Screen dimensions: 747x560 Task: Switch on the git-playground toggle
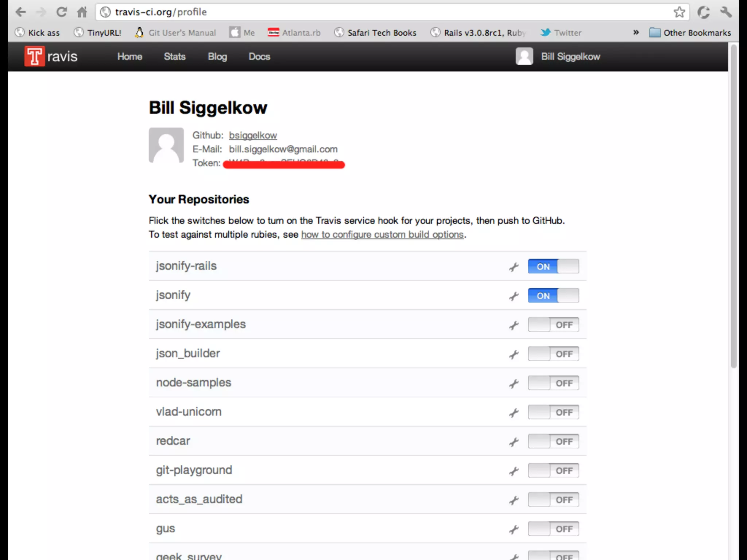[553, 471]
